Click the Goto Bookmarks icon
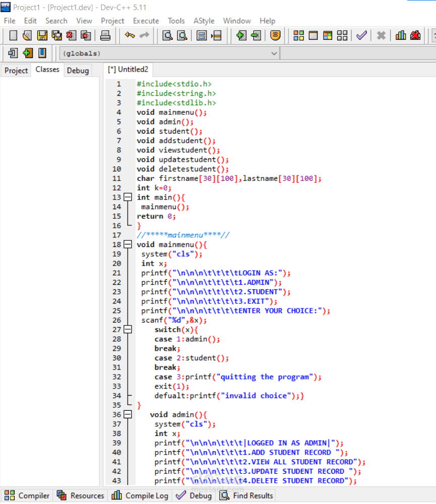 pyautogui.click(x=42, y=53)
